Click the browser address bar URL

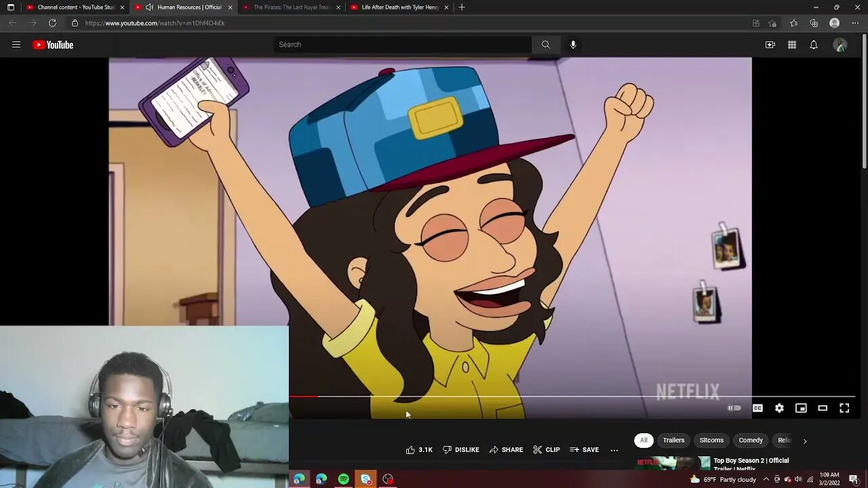[155, 23]
